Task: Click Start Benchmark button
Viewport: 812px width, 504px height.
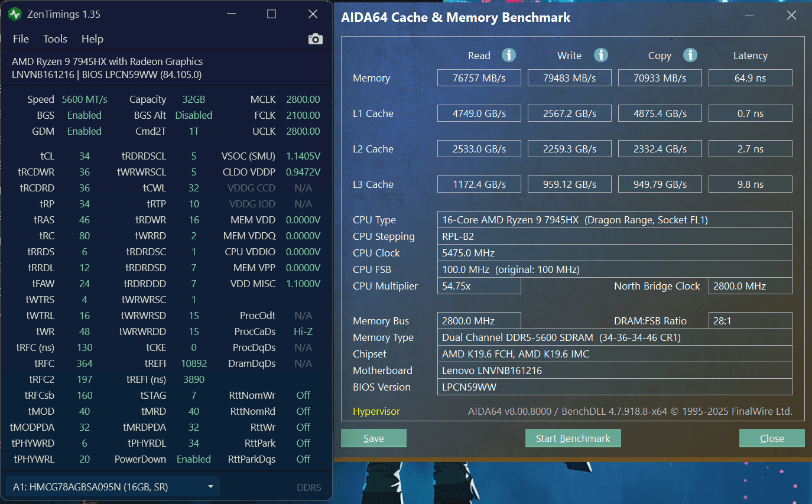Action: (573, 438)
